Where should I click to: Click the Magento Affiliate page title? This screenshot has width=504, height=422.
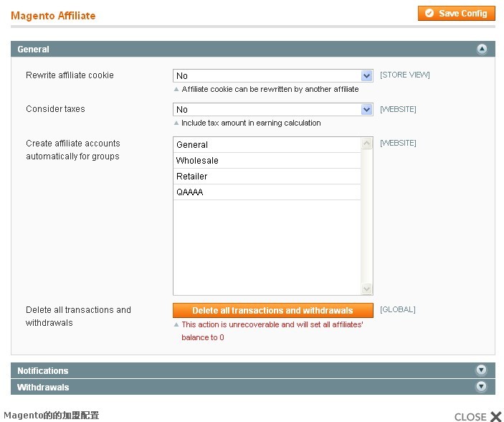pos(53,16)
